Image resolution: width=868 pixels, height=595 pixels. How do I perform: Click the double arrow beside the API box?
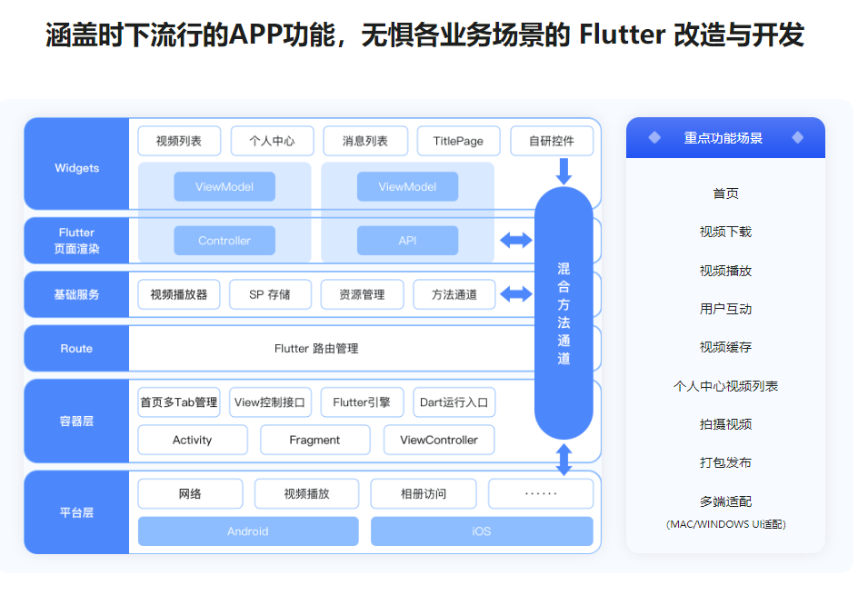[516, 241]
